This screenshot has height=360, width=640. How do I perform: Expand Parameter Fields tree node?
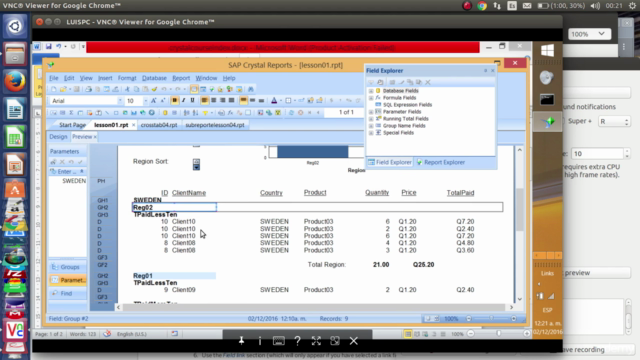[x=371, y=111]
